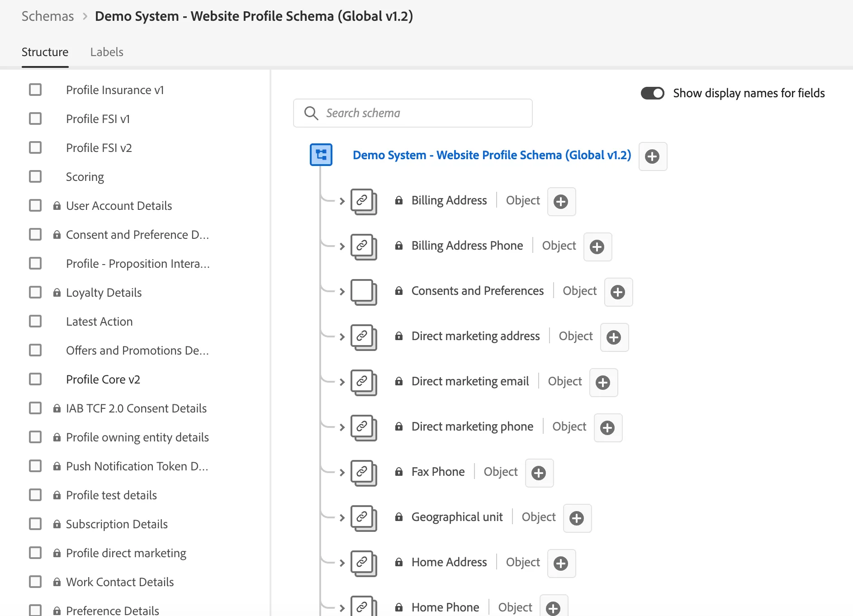This screenshot has width=853, height=616.
Task: Click linked object icon for Fax Phone
Action: click(364, 473)
